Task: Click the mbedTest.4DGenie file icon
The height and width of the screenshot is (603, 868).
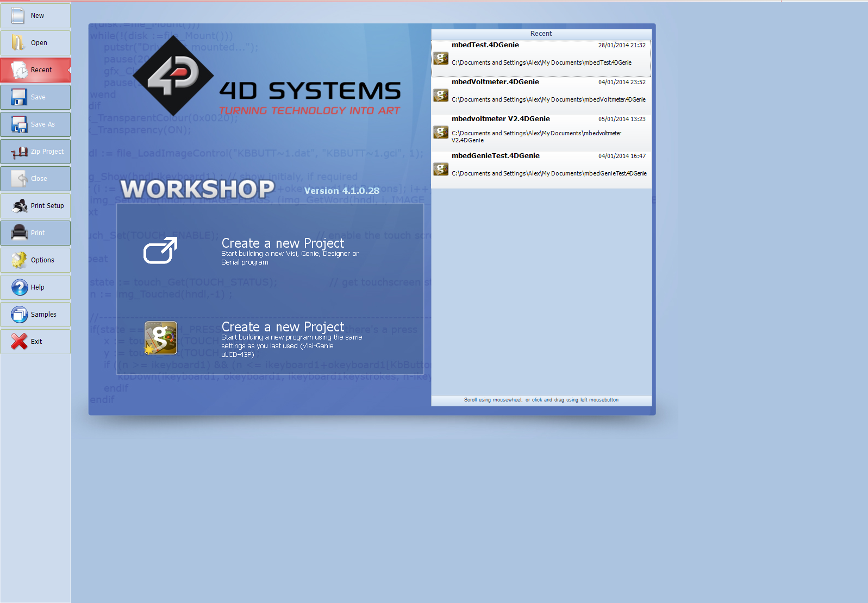Action: click(x=441, y=58)
